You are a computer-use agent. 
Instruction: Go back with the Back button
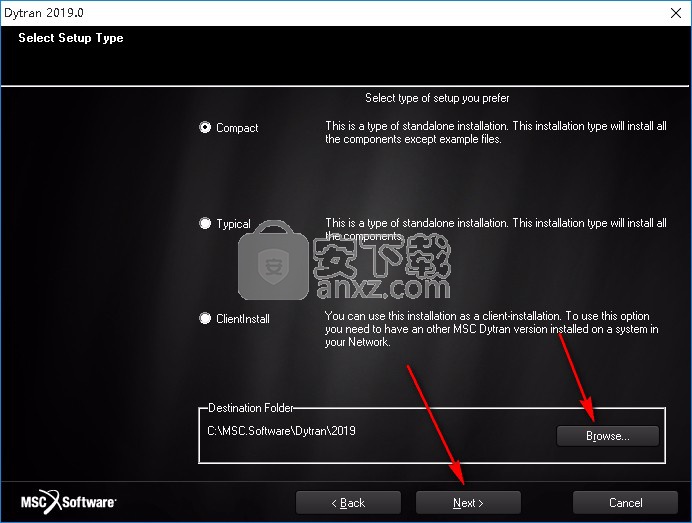pos(348,503)
